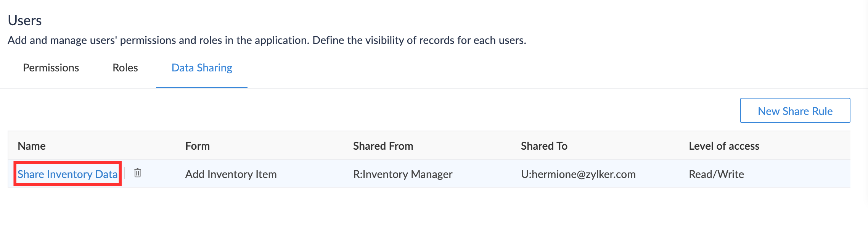Viewport: 868px width, 236px height.
Task: Click the Add Inventory Item form cell
Action: (x=231, y=174)
